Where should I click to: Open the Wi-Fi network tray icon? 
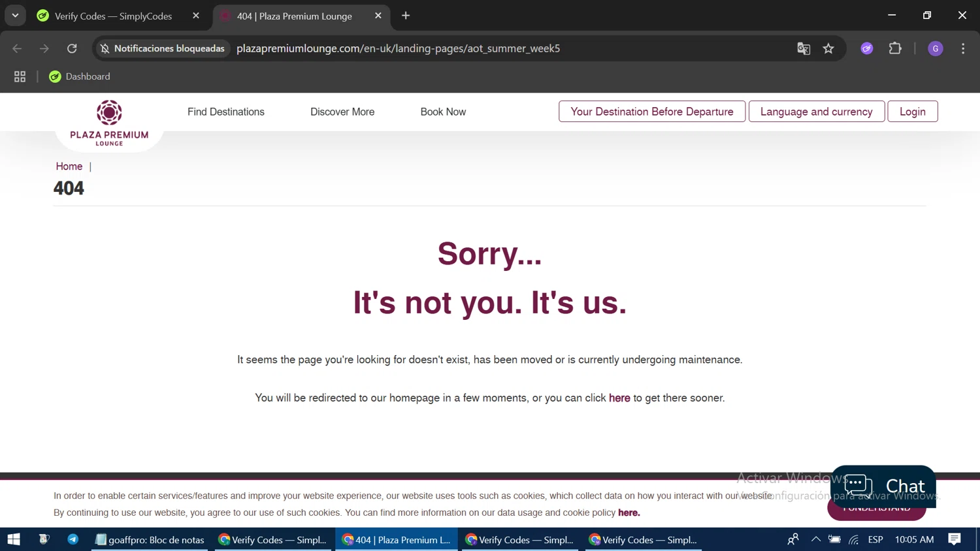(854, 539)
